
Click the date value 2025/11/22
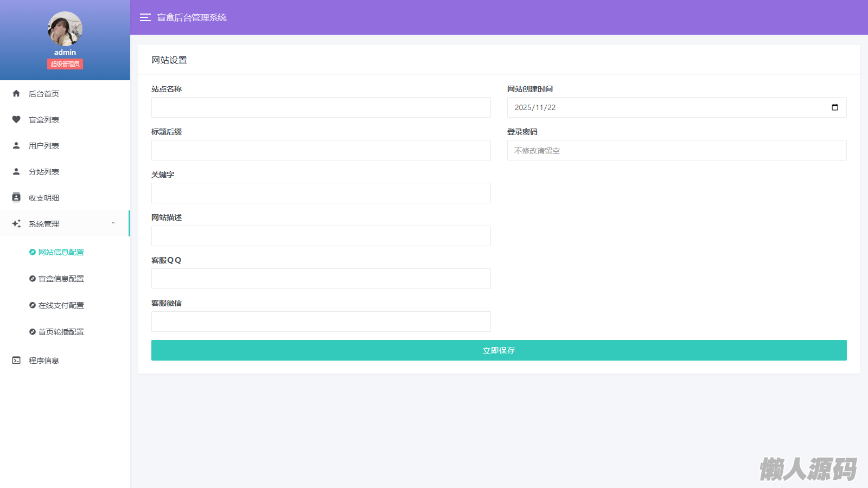coord(535,107)
